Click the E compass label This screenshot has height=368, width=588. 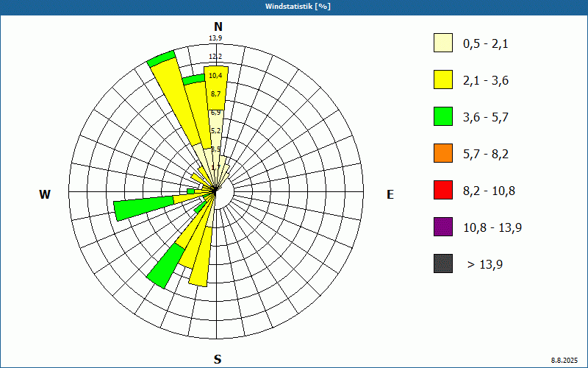pyautogui.click(x=390, y=194)
